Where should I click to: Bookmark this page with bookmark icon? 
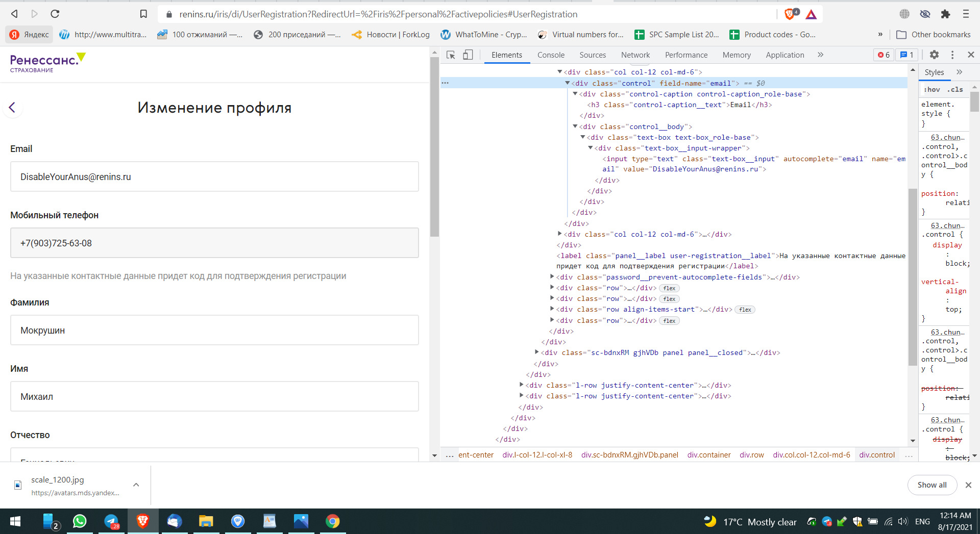143,14
